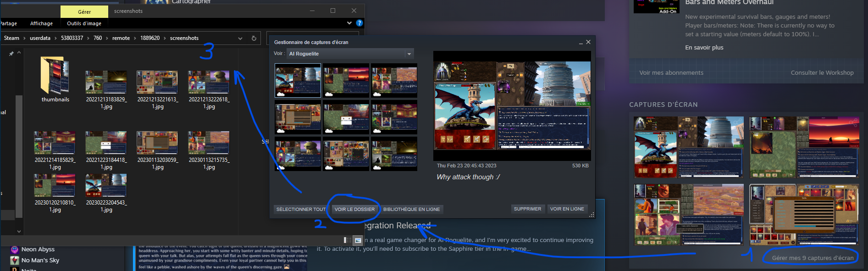
Task: Expand the Explorer ribbon chevron
Action: pos(349,23)
